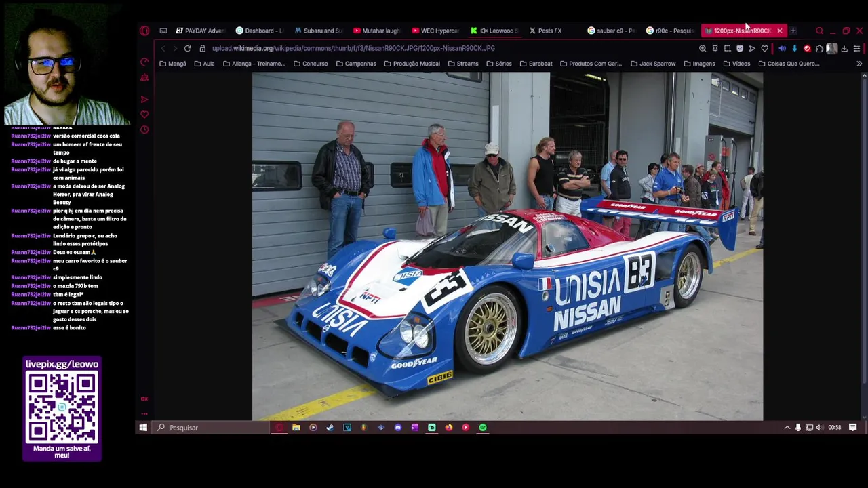Open the GX Corner sidebar icon

coord(144,399)
